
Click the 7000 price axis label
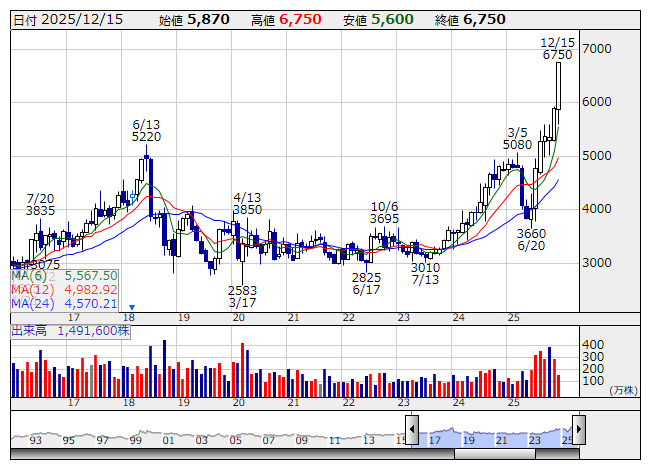[x=597, y=49]
